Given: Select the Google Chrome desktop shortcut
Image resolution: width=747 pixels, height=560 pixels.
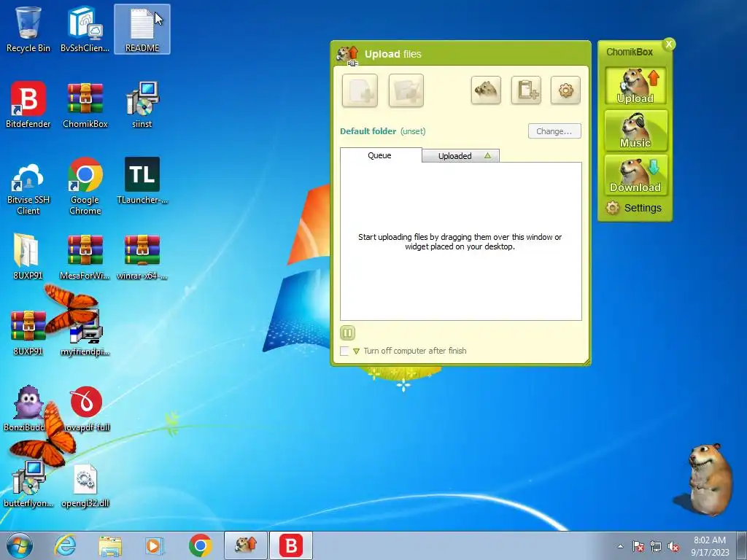Looking at the screenshot, I should 85,186.
